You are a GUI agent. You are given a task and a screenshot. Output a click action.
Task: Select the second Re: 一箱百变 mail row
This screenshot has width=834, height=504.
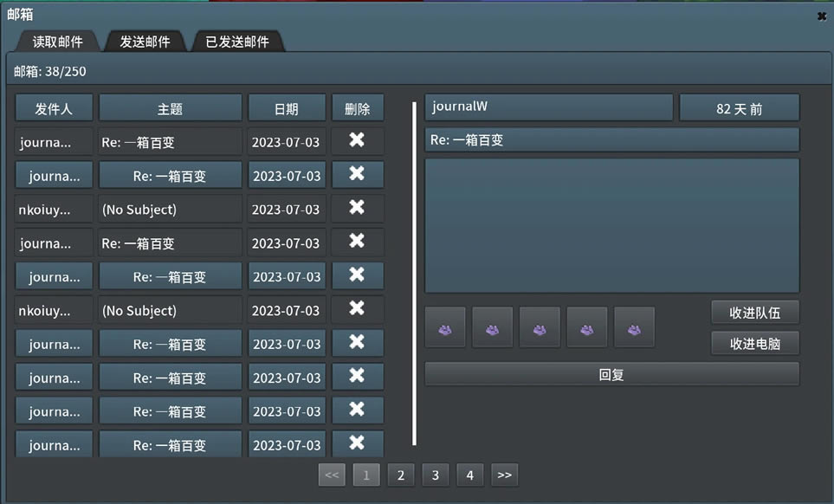170,175
